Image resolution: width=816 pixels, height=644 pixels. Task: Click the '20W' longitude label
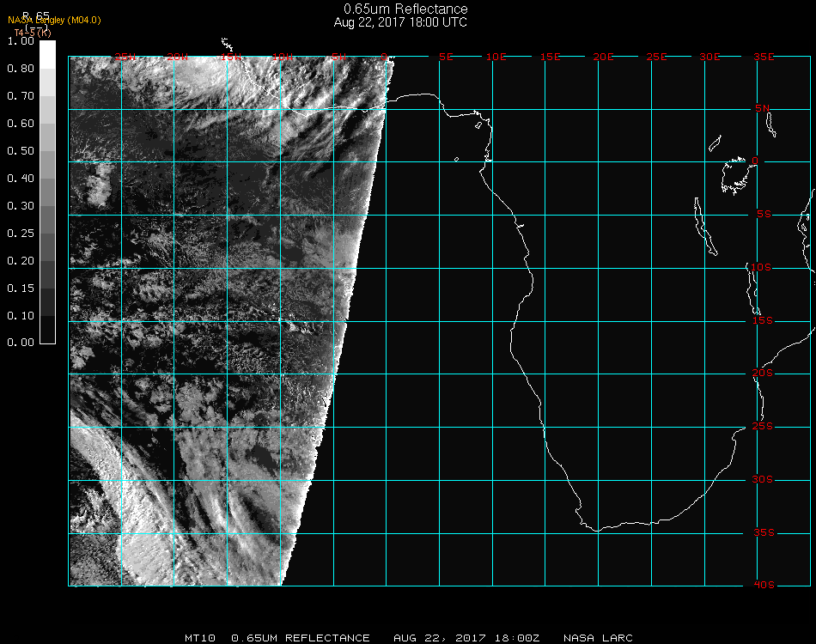coord(178,57)
